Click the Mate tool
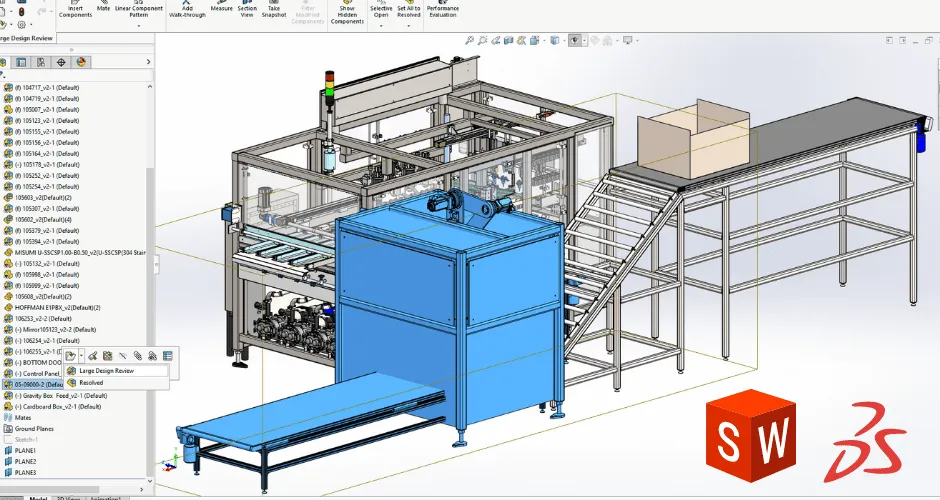 103,8
